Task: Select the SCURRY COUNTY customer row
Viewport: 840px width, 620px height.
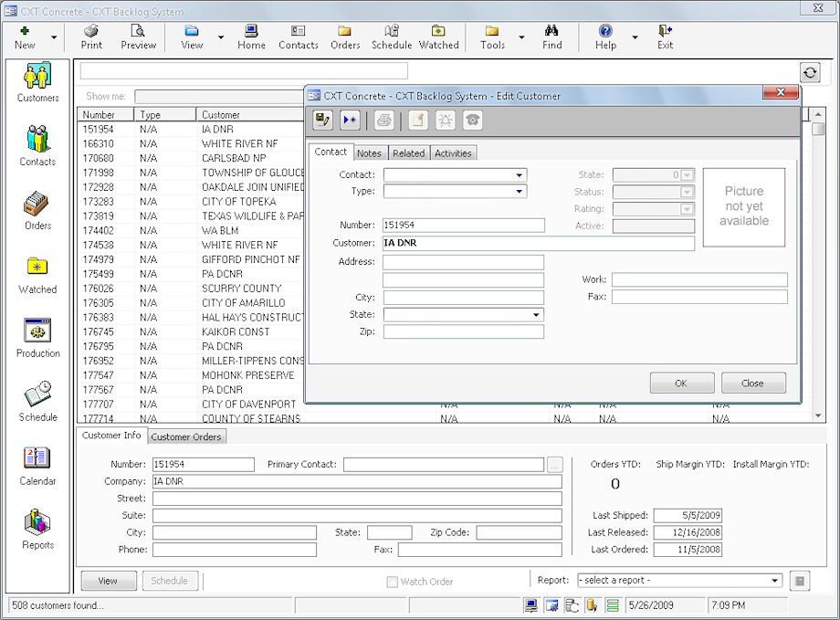Action: point(192,289)
